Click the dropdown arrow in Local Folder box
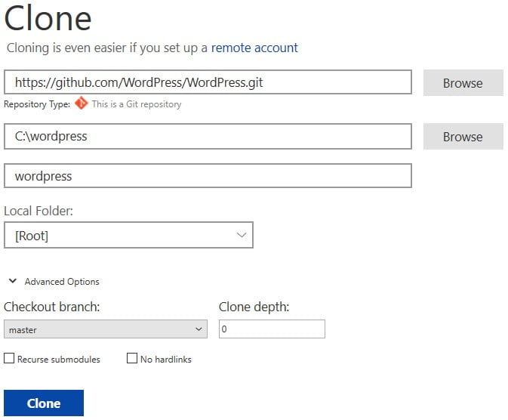508x420 pixels. click(242, 235)
